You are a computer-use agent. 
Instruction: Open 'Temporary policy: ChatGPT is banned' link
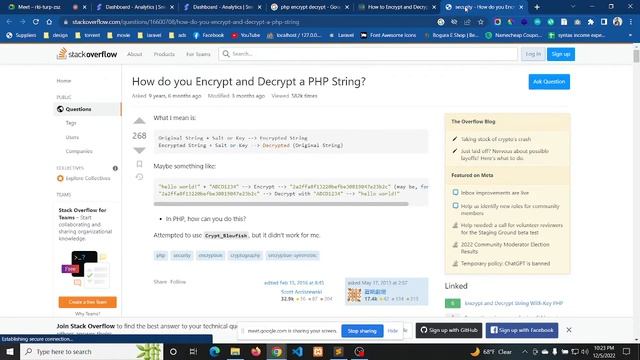[505, 264]
